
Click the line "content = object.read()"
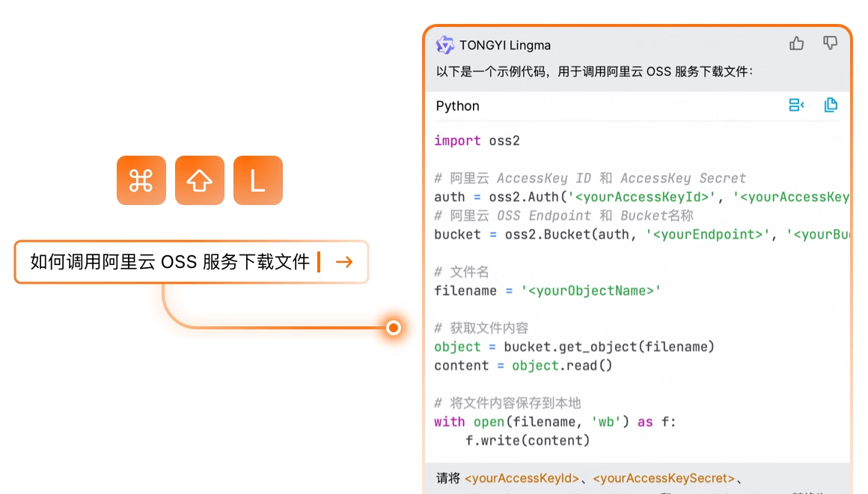[x=524, y=365]
